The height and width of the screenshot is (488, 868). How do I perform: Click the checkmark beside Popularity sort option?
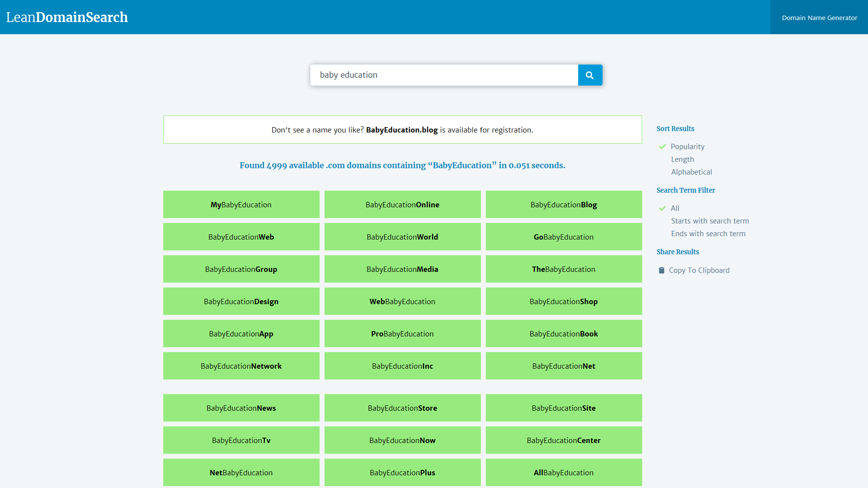pyautogui.click(x=663, y=146)
